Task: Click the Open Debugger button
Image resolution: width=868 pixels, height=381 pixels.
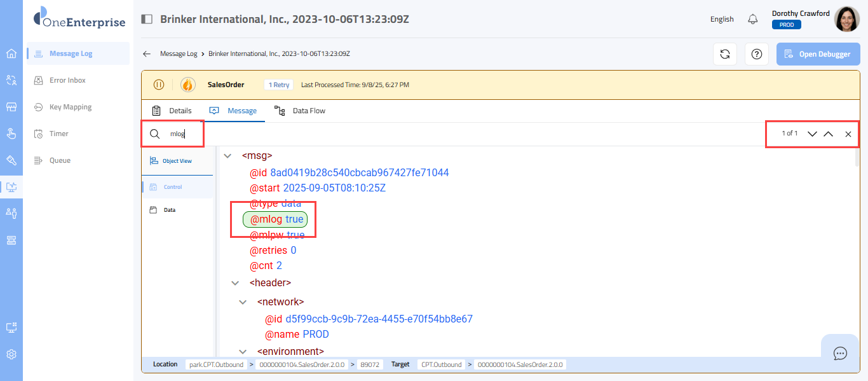Action: [817, 54]
